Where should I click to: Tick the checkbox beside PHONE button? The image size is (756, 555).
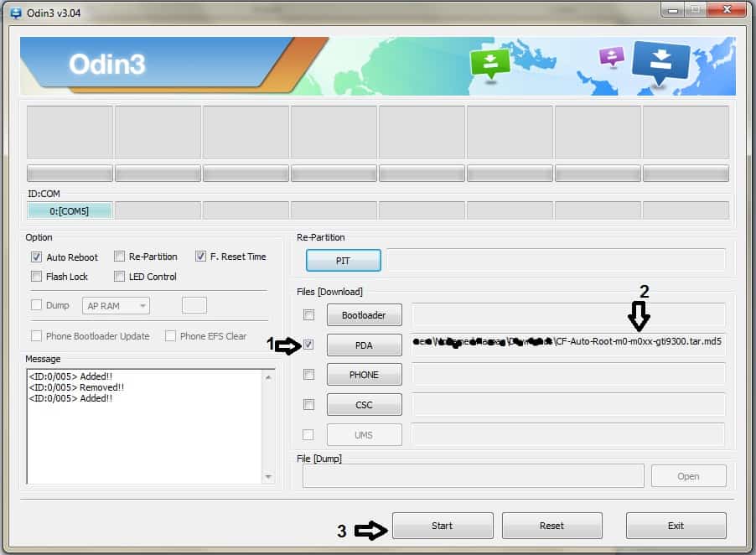pos(308,375)
